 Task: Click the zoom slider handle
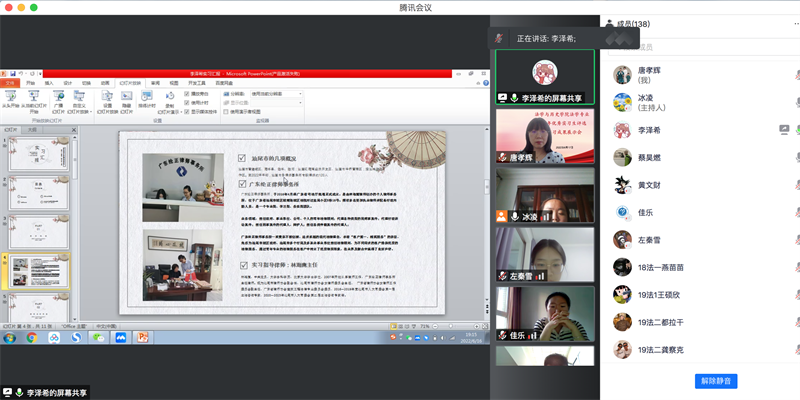(451, 327)
